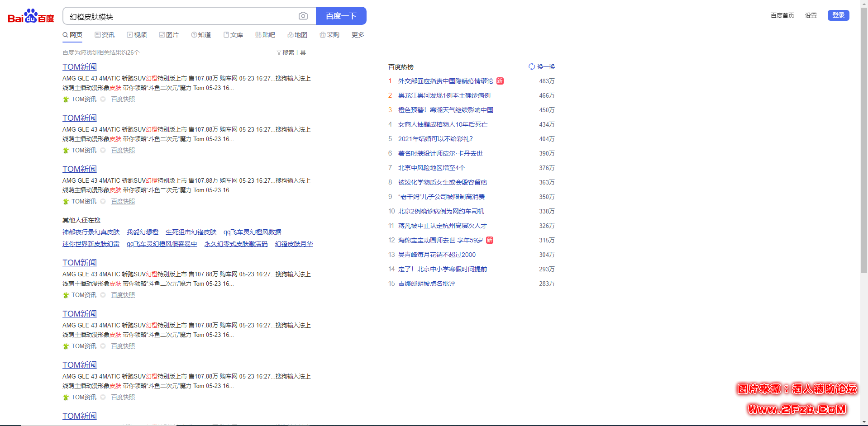Open related search 迷你世界新皮肤幻雷

[x=91, y=244]
